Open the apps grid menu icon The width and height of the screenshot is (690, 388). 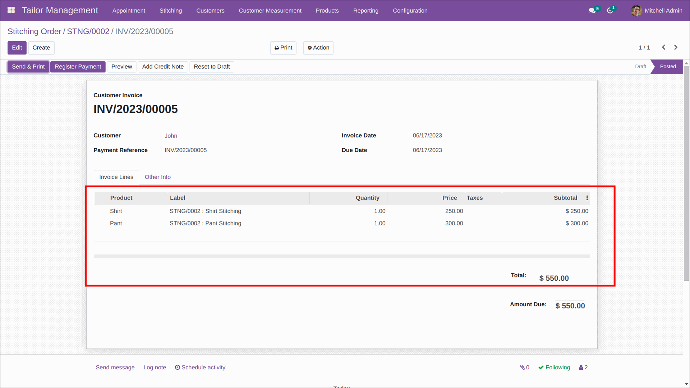pyautogui.click(x=11, y=10)
